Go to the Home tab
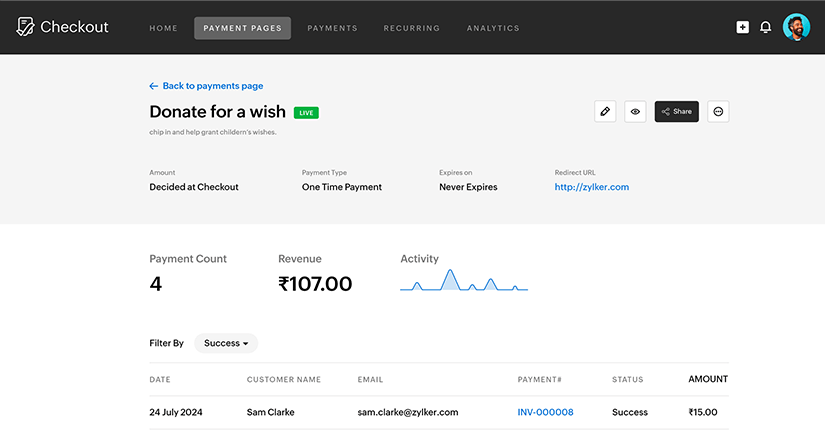The image size is (825, 440). pyautogui.click(x=163, y=28)
